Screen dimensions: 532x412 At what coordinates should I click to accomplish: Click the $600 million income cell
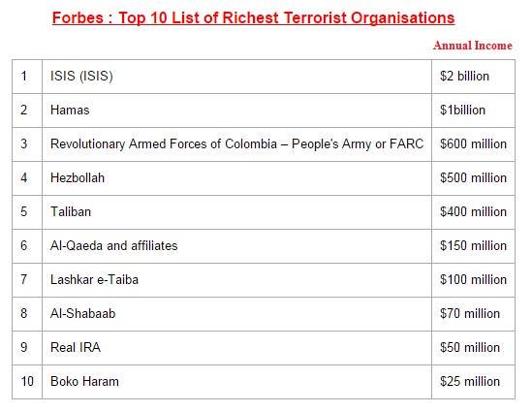[473, 144]
